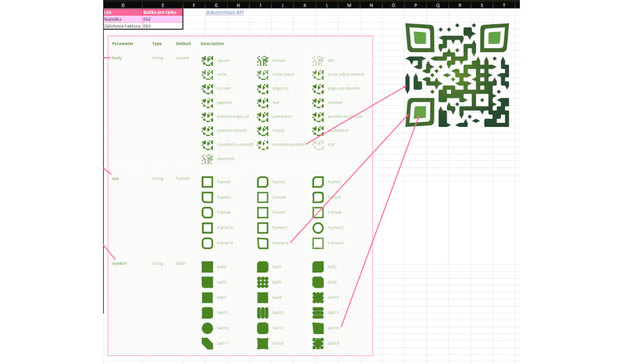This screenshot has width=623, height=364.
Task: Click the ball13 horizontal bars eyeball icon
Action: point(318,313)
